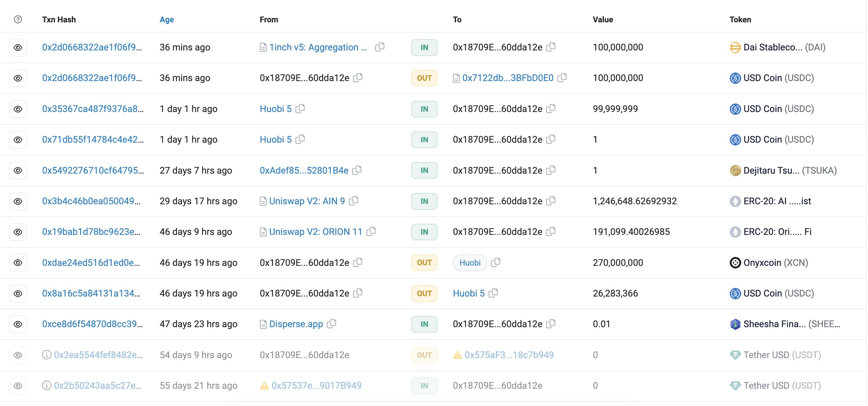The width and height of the screenshot is (868, 406).
Task: Open eye preview for the Dejitaru Tsuka row
Action: click(x=18, y=170)
